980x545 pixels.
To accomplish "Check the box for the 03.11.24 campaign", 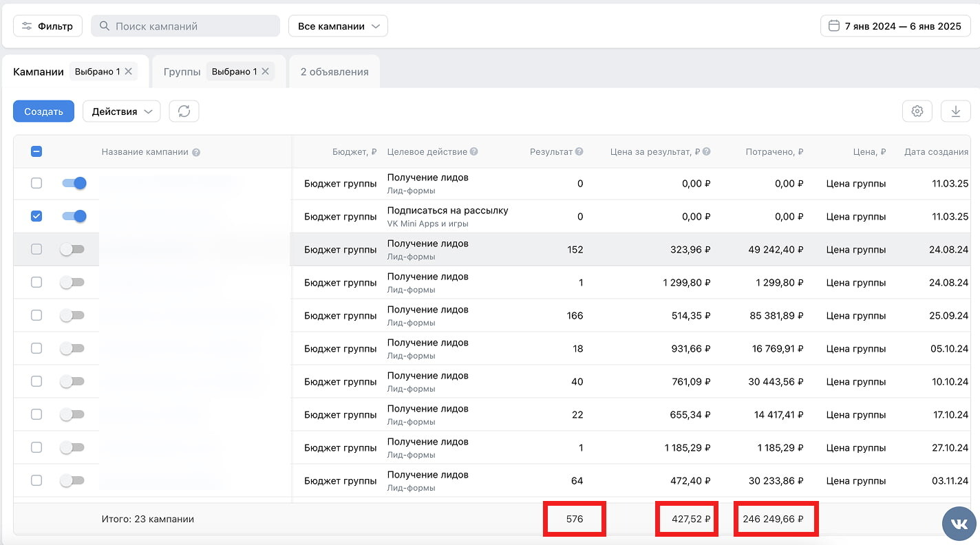I will pos(36,480).
